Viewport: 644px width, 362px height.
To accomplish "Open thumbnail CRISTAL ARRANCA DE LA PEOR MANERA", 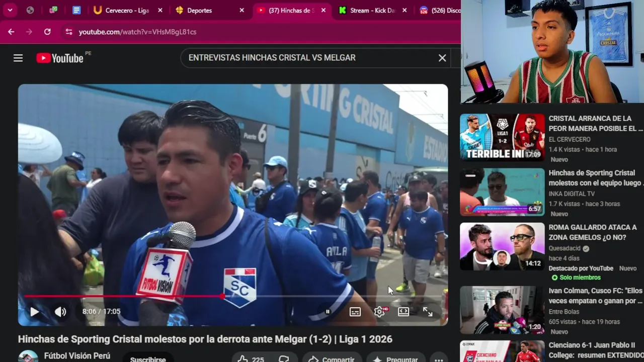I will click(x=502, y=137).
